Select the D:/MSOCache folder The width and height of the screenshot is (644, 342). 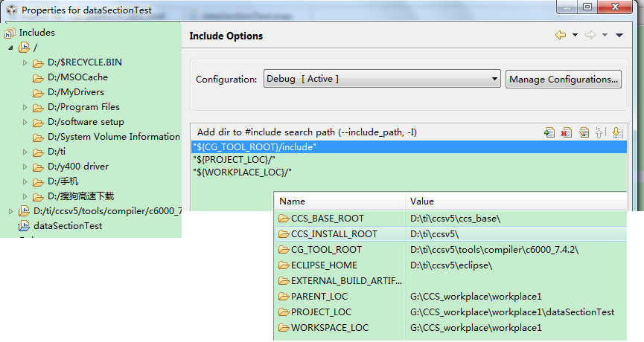[x=77, y=77]
